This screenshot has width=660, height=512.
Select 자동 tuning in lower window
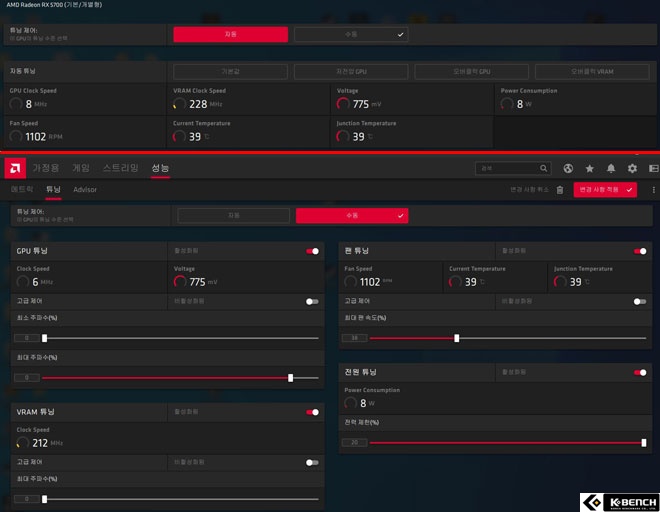coord(234,216)
